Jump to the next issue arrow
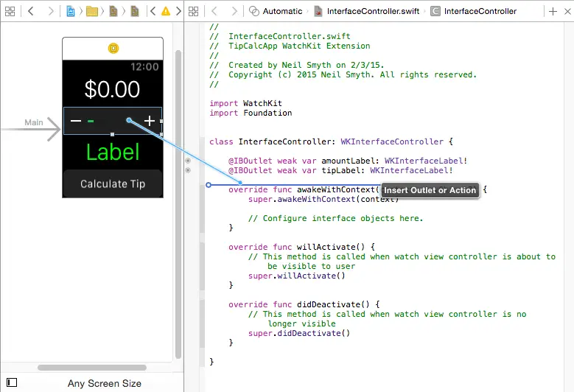574x392 pixels. 178,11
